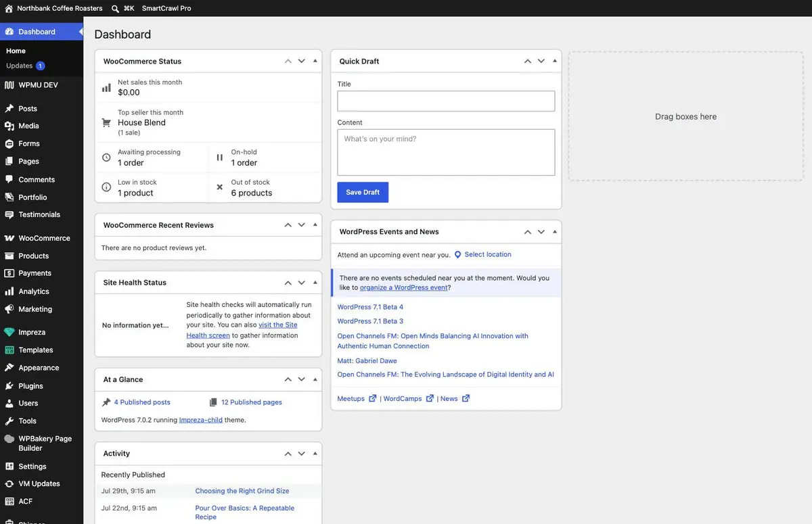
Task: Open the Updates submenu item
Action: click(x=25, y=66)
